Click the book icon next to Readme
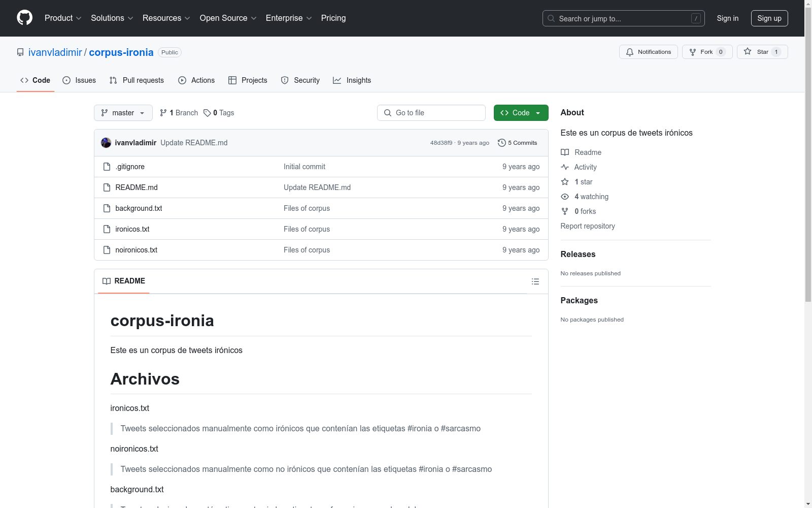This screenshot has height=508, width=812. point(565,152)
